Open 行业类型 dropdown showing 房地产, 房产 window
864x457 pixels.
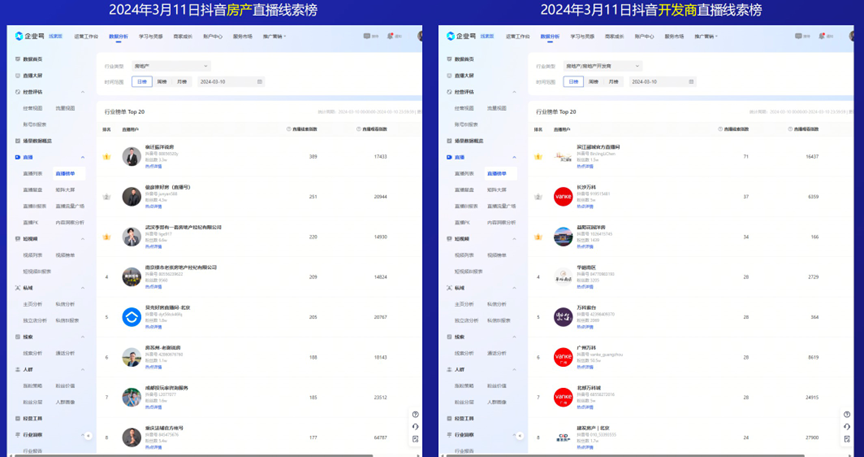point(171,66)
